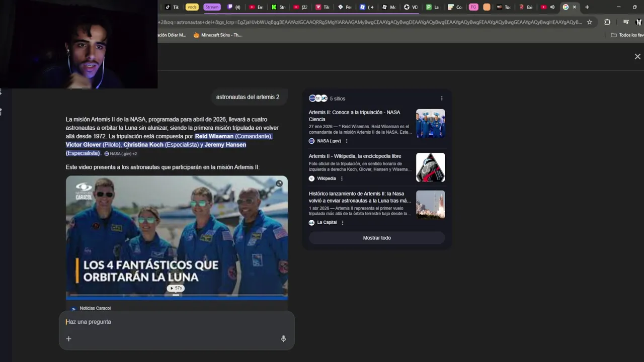Viewport: 644px width, 362px height.
Task: Open the 'Todos los favoritos' bookmarks folder
Action: tap(627, 35)
